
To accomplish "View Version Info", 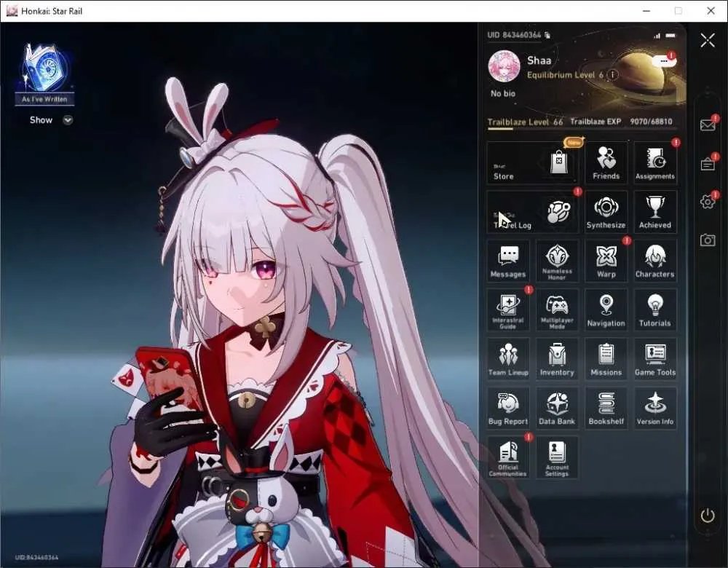I will (x=655, y=409).
